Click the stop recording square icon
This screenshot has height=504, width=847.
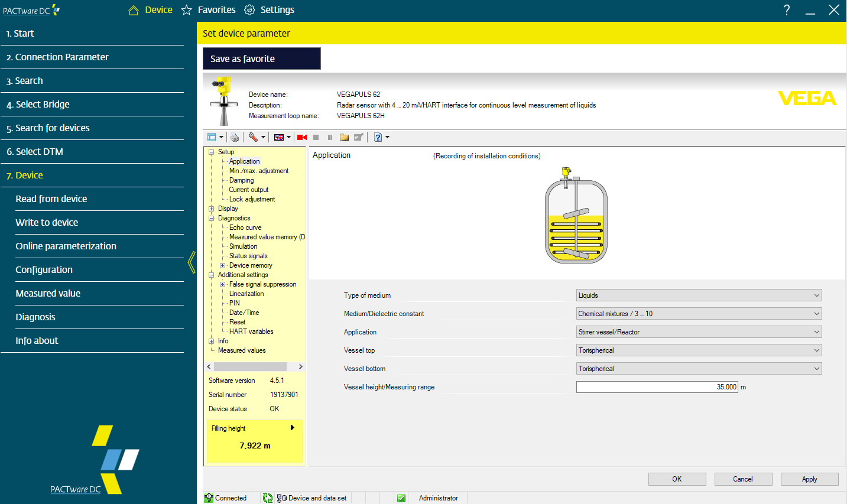click(316, 137)
